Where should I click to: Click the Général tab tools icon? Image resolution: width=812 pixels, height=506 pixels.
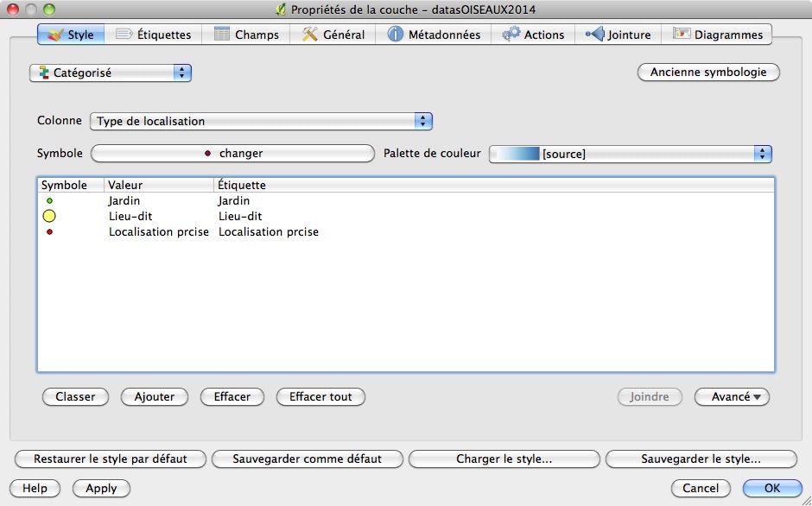pyautogui.click(x=309, y=35)
